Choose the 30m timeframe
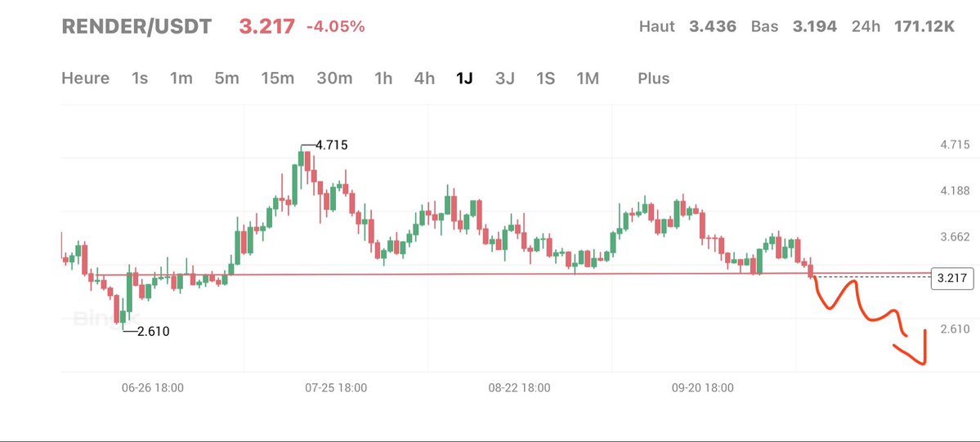The image size is (980, 442). [334, 78]
